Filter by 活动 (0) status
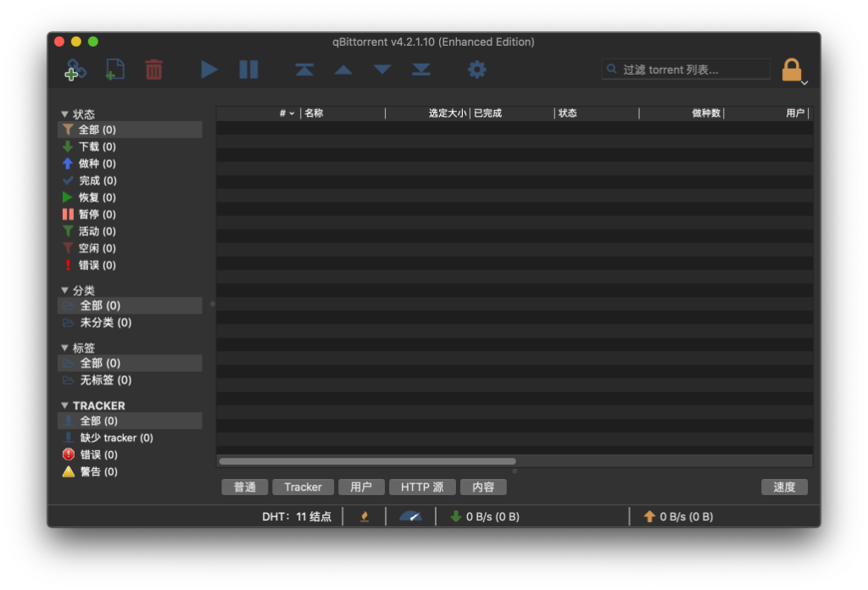The width and height of the screenshot is (868, 590). point(130,231)
